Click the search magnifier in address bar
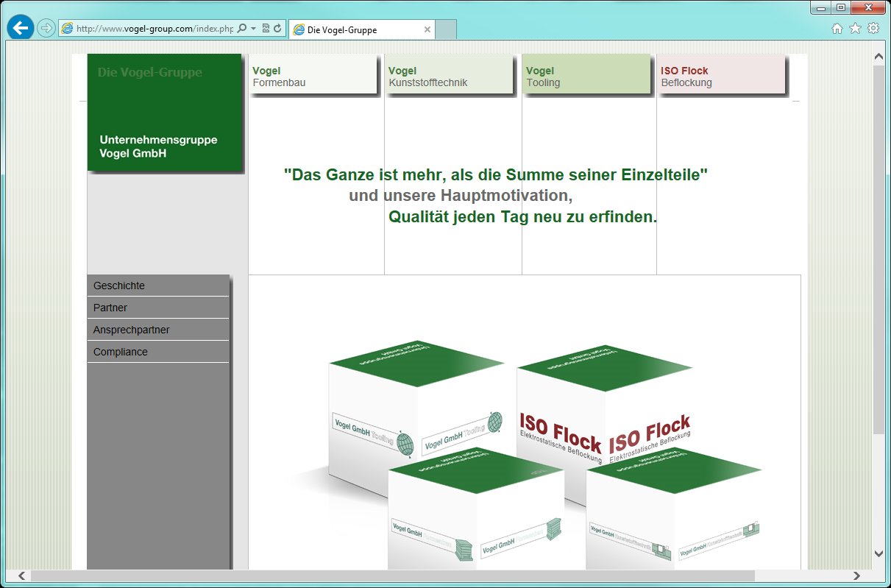The width and height of the screenshot is (891, 588). tap(242, 29)
